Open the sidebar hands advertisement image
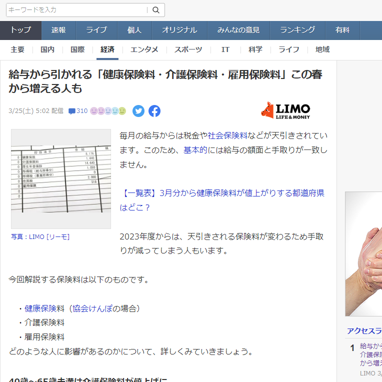 point(364,254)
